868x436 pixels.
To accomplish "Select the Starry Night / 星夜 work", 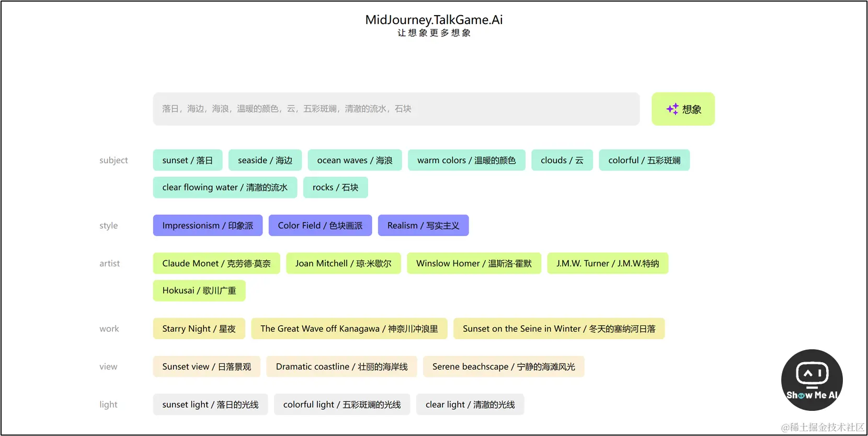I will click(x=199, y=329).
